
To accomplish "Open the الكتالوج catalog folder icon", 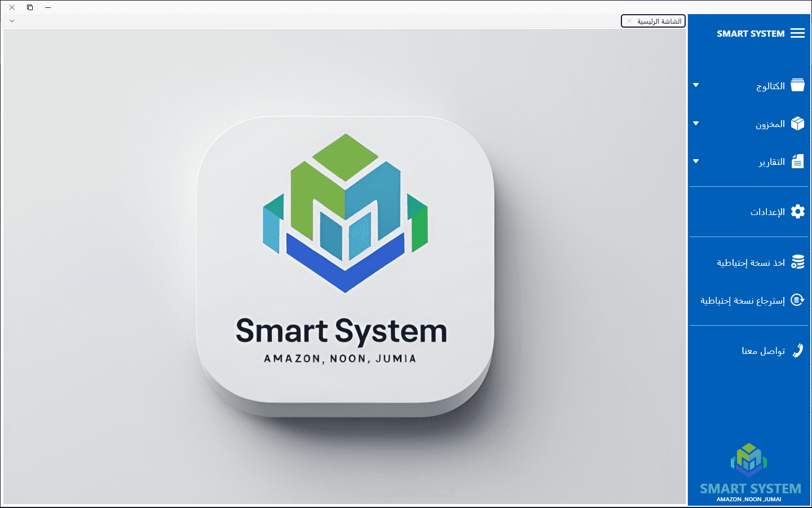I will [797, 85].
